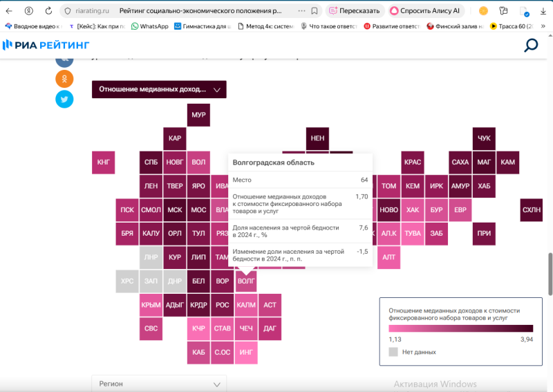Select the МУР region tile
The image size is (553, 392).
(x=198, y=115)
